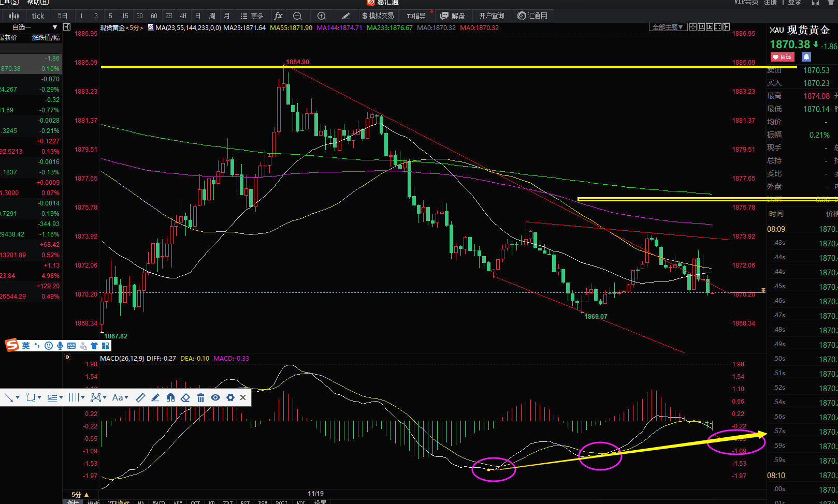Zoom out the chart
Screen dimensions: 838x504
[297, 16]
